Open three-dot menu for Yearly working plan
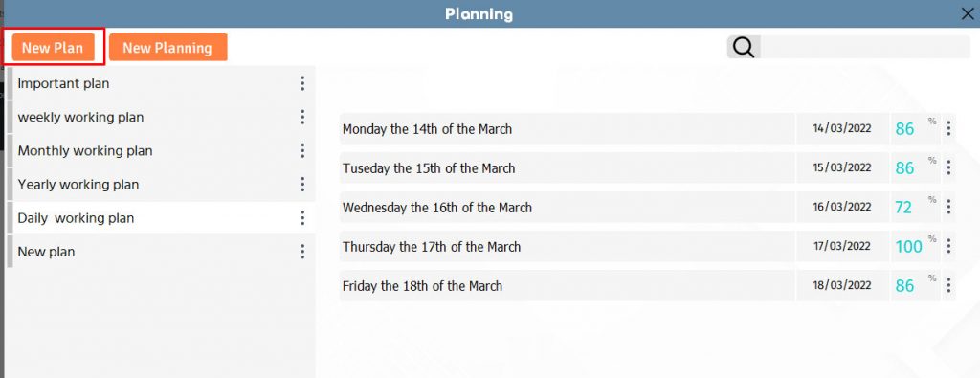This screenshot has height=378, width=980. tap(302, 185)
